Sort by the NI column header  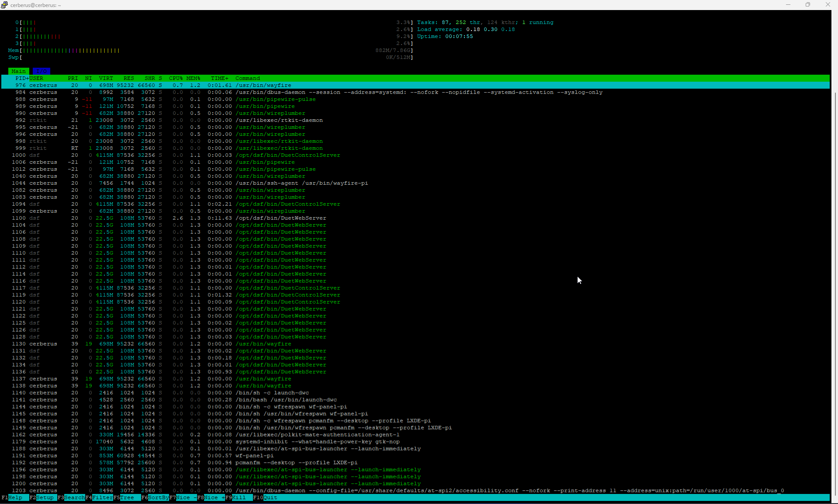point(89,78)
